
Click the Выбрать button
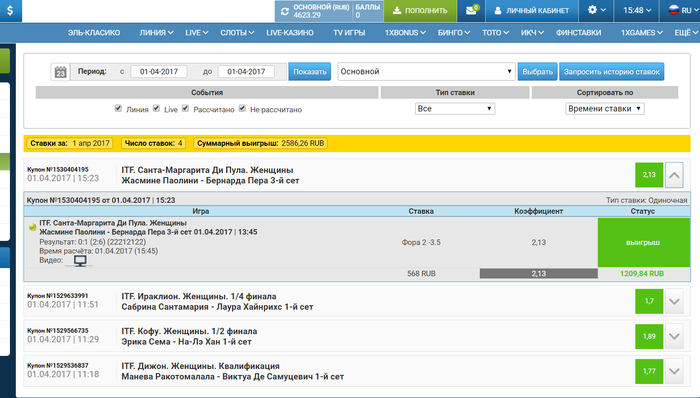[538, 71]
